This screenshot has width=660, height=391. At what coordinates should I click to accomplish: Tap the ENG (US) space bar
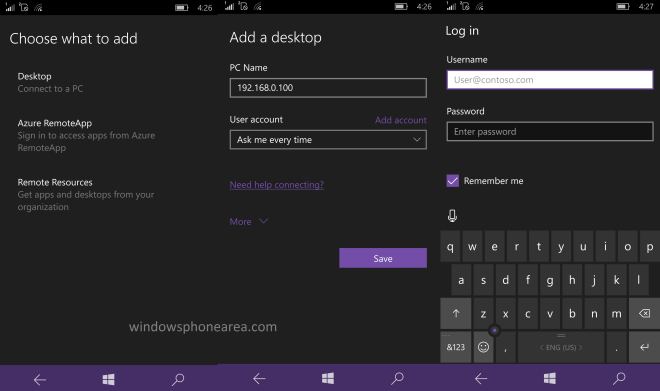click(x=561, y=347)
